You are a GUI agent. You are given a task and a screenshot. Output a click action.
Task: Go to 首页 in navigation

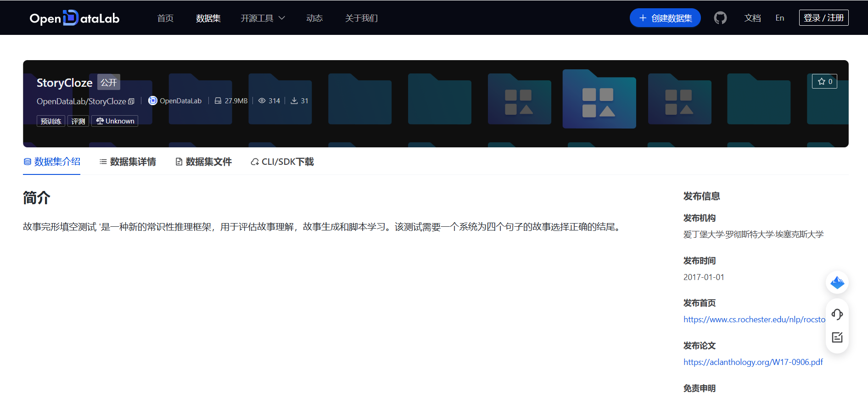(165, 18)
